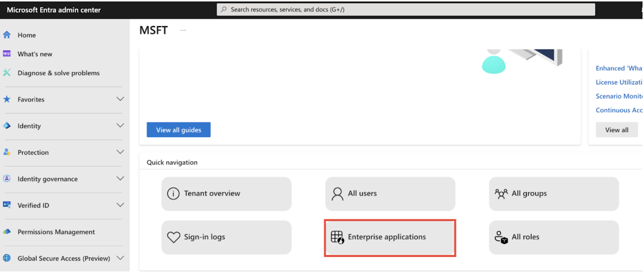Open the MSFT more options ellipsis
644x280 pixels.
tap(183, 30)
